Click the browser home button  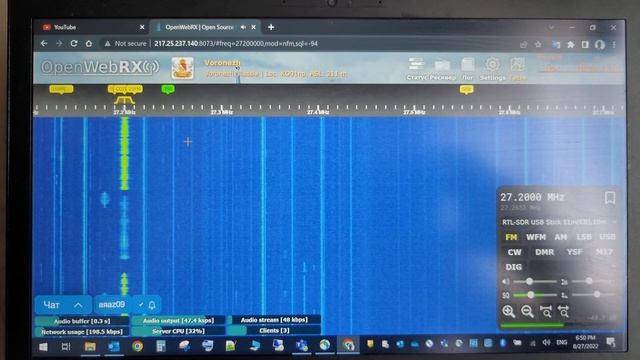[x=89, y=43]
